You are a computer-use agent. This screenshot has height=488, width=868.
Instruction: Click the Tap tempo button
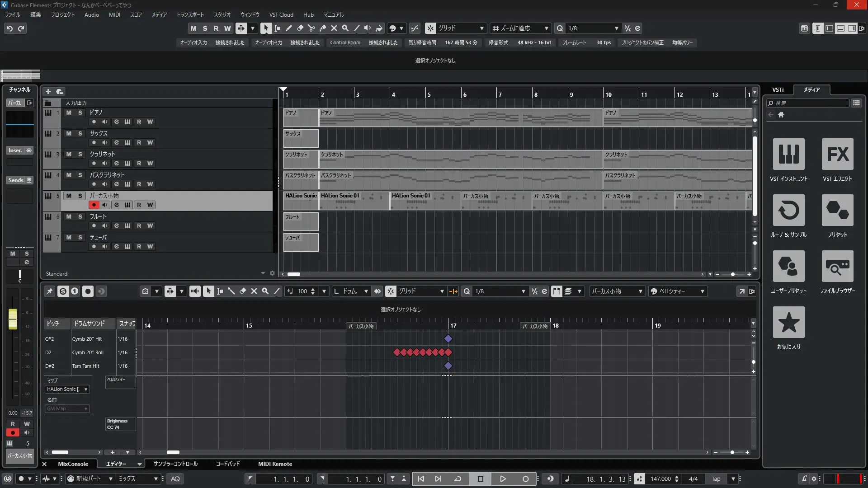716,479
